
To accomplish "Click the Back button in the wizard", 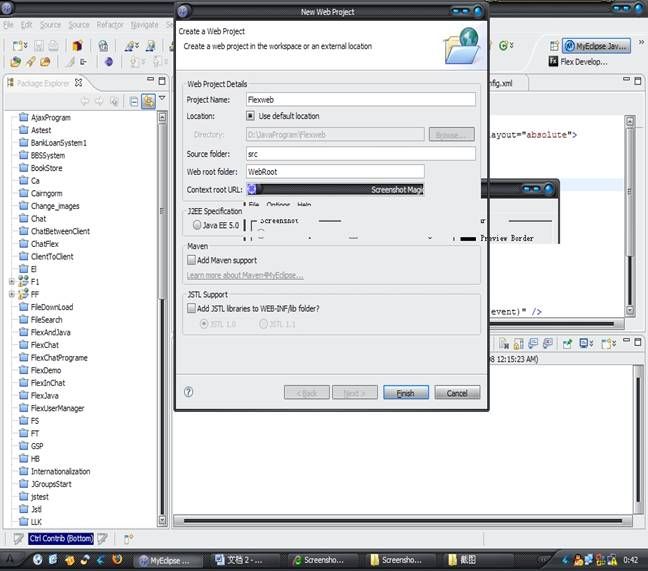I will point(307,393).
